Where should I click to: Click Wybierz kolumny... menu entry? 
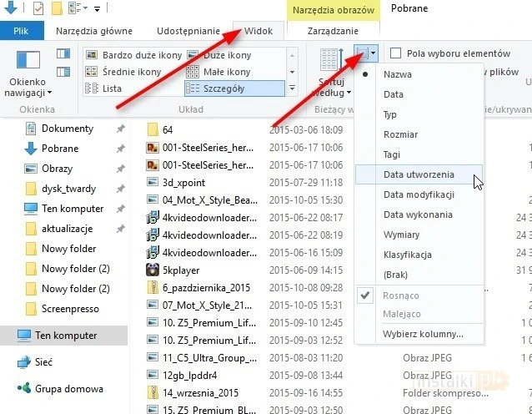[423, 334]
